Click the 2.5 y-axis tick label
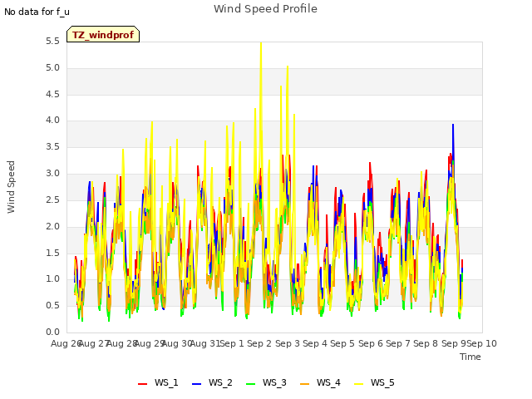This screenshot has width=532, height=399. click(x=52, y=199)
